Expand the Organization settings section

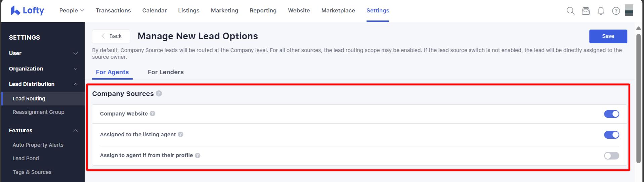(x=43, y=69)
